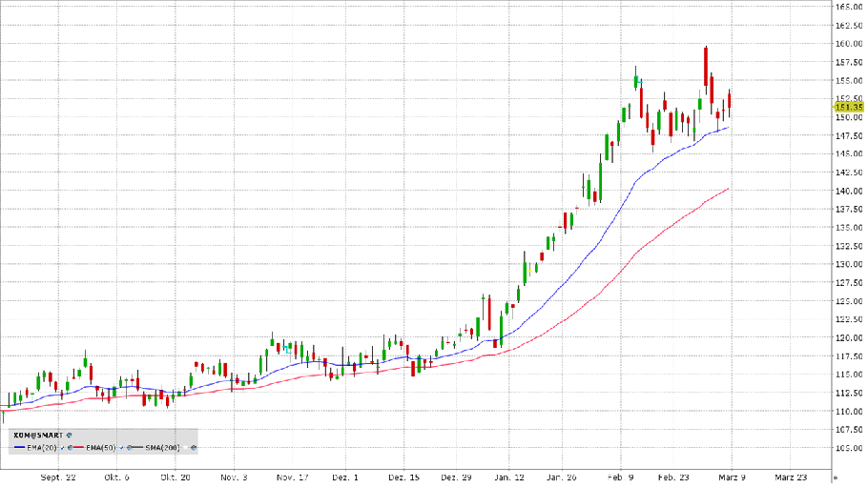Click the blue EMA(20) line swatch
The width and height of the screenshot is (868, 487).
pos(19,448)
